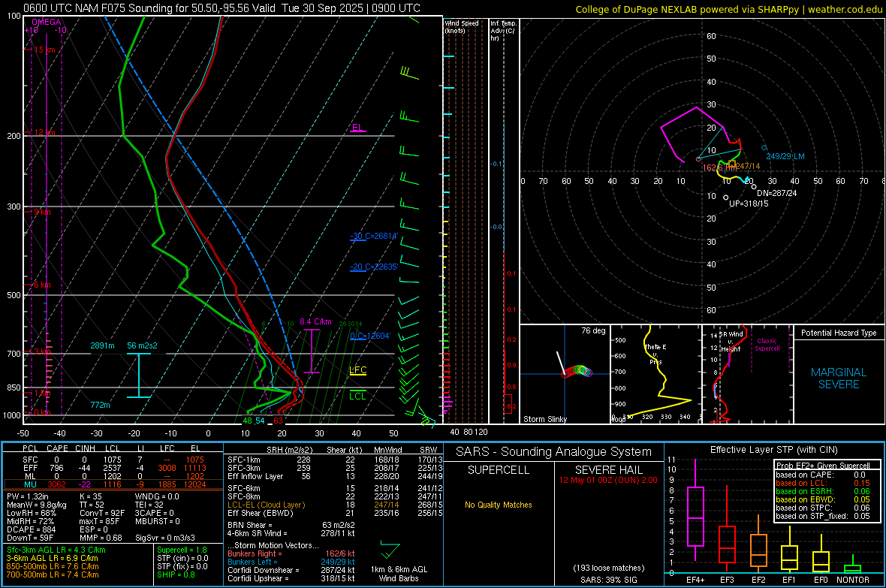Image resolution: width=886 pixels, height=588 pixels.
Task: Click the "ConvT = 92F" value
Action: (101, 514)
